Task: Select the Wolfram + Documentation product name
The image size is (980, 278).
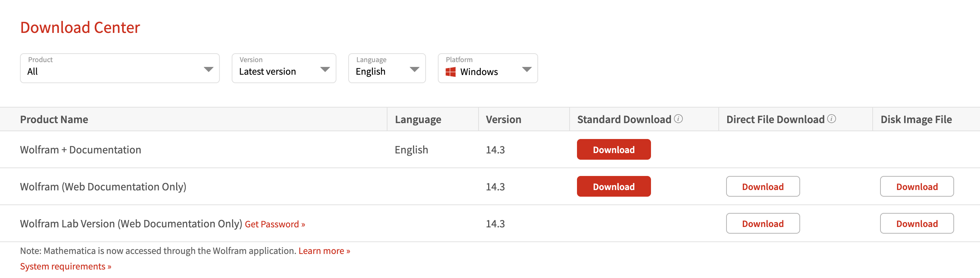Action: [x=81, y=150]
